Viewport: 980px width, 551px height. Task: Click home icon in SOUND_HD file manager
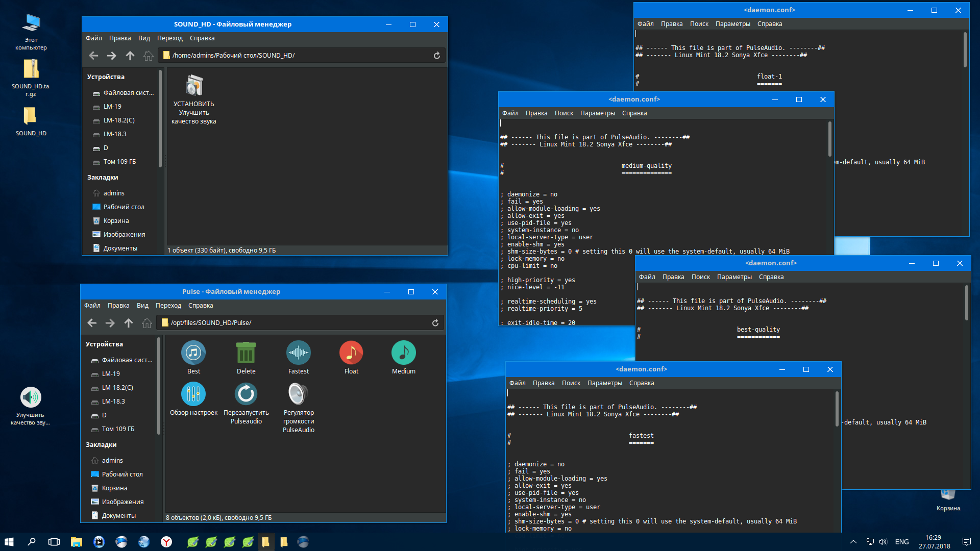coord(149,56)
